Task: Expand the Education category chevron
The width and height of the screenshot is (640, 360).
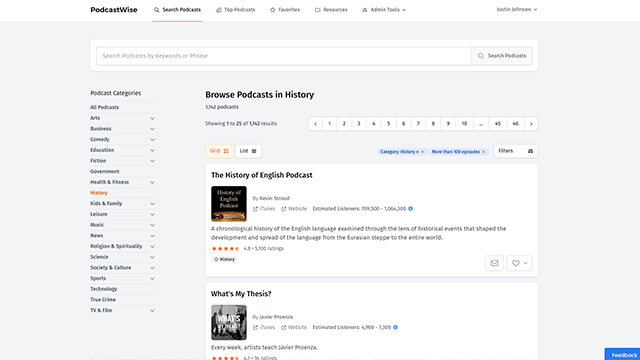Action: [x=152, y=150]
